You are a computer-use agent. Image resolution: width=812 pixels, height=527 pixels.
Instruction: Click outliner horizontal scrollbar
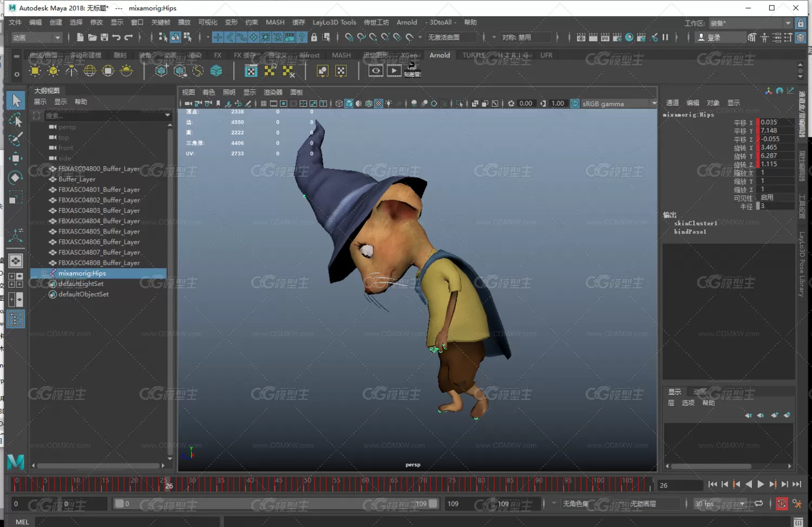coord(99,465)
